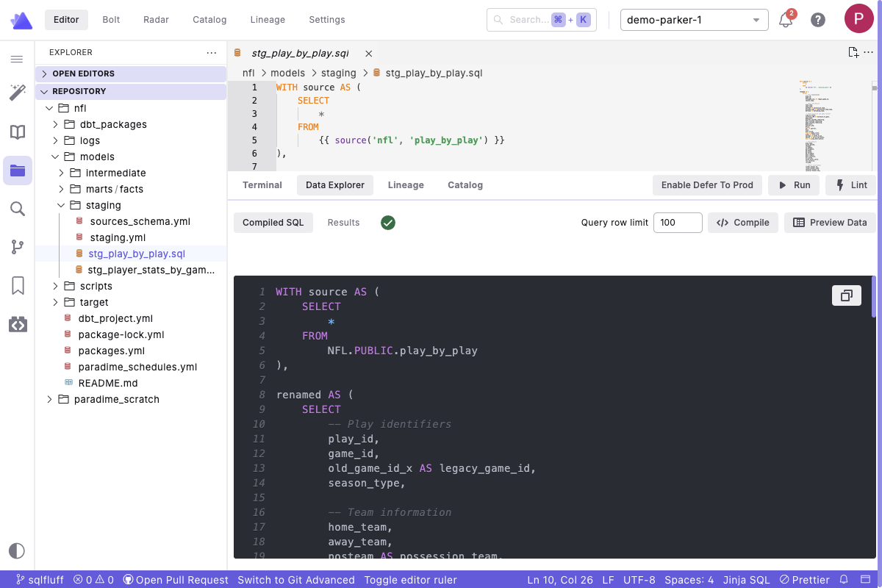
Task: Click the Query row limit input field
Action: 677,223
